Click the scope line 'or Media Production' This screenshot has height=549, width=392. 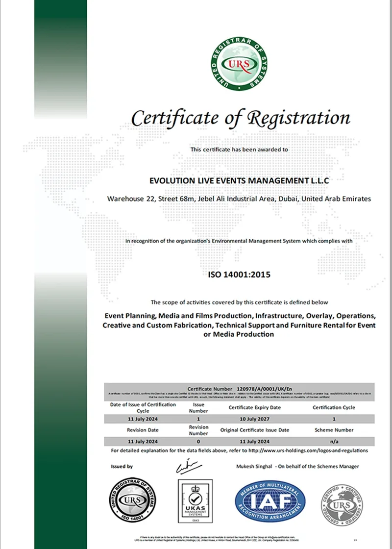(x=239, y=334)
